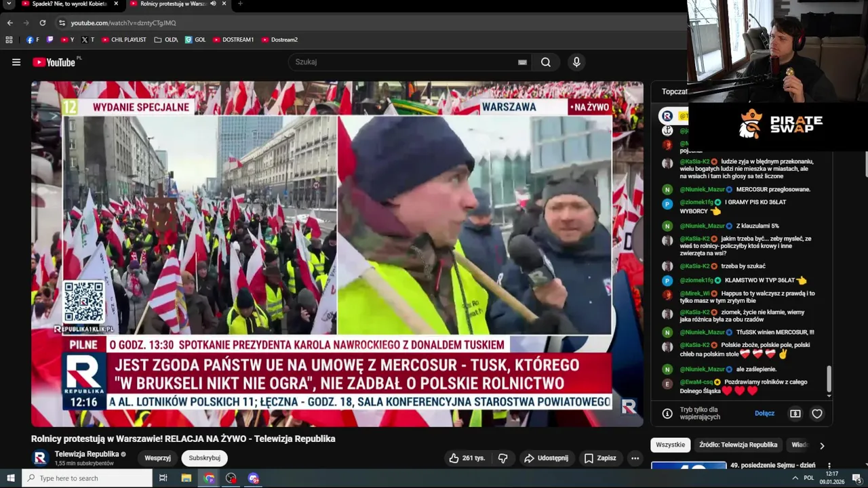The height and width of the screenshot is (488, 868).
Task: Click the Windows taskbar search box
Action: click(x=87, y=478)
